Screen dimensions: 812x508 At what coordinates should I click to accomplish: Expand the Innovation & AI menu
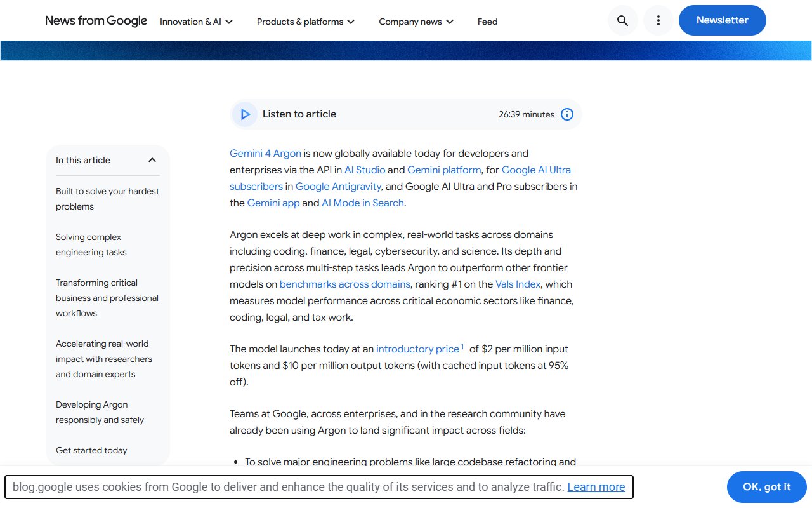tap(197, 22)
